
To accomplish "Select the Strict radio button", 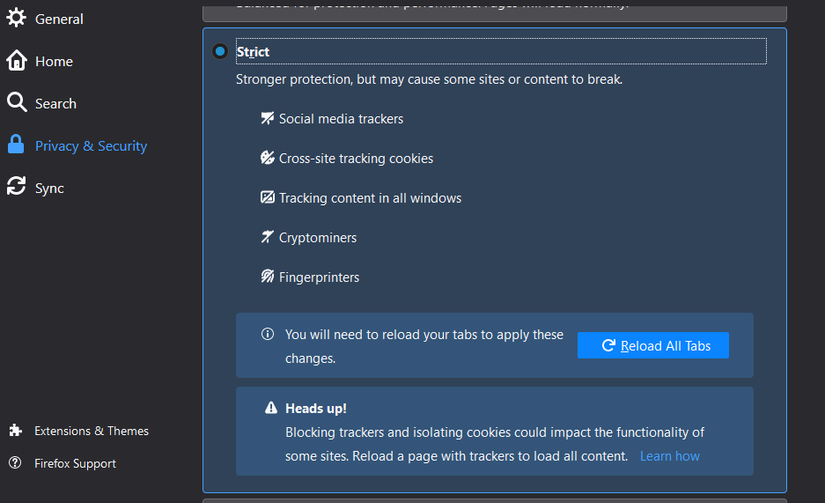I will click(220, 52).
